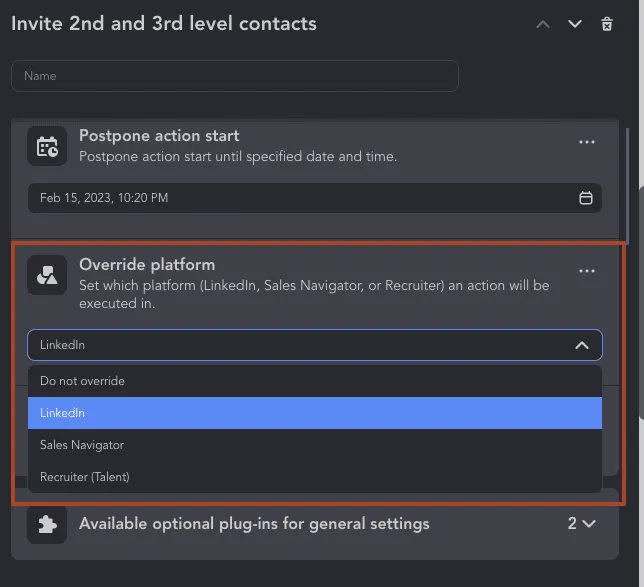Image resolution: width=644 pixels, height=587 pixels.
Task: Click the Feb 15, 2023 date field
Action: [x=315, y=198]
